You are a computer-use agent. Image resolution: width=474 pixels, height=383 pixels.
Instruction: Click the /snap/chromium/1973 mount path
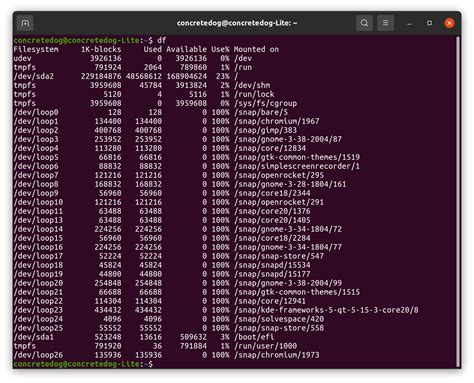pos(277,355)
